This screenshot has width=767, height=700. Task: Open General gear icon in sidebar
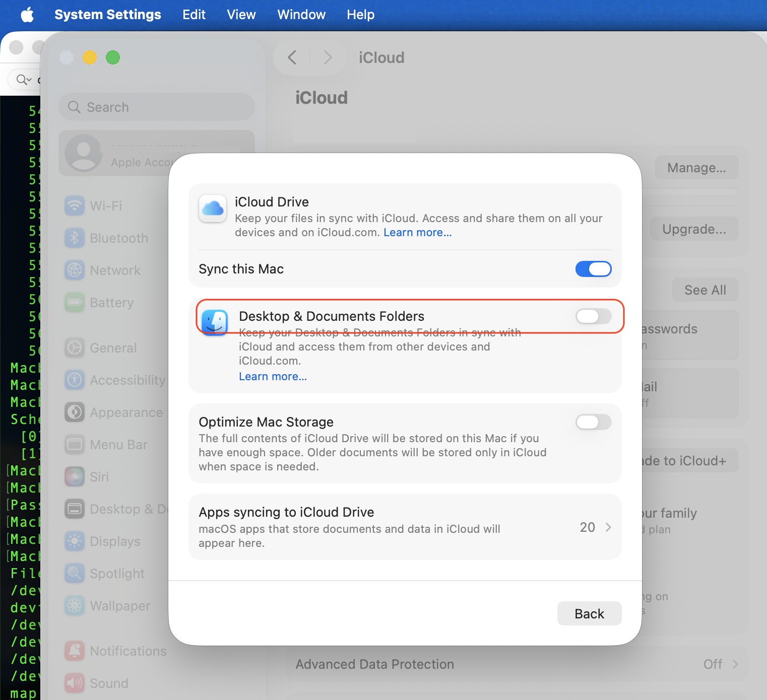pos(75,347)
